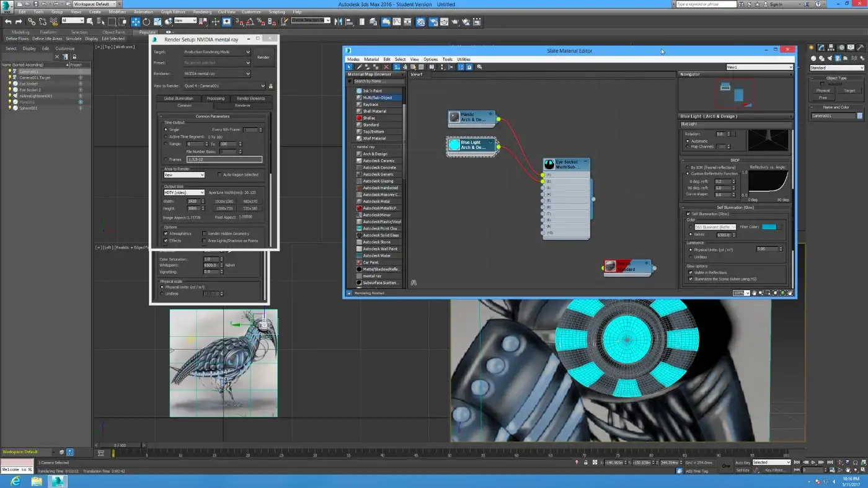Click the object color swatch next to Camera001
Screen dimensions: 868x488
click(x=860, y=116)
